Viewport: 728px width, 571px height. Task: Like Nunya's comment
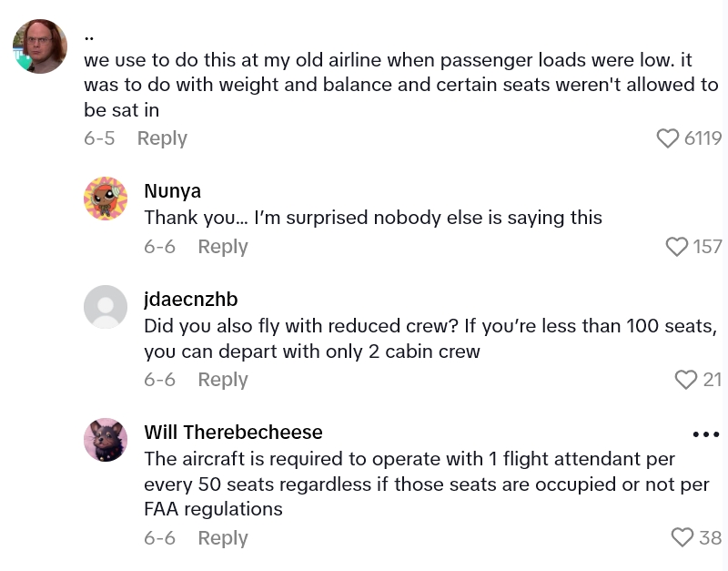pos(677,247)
